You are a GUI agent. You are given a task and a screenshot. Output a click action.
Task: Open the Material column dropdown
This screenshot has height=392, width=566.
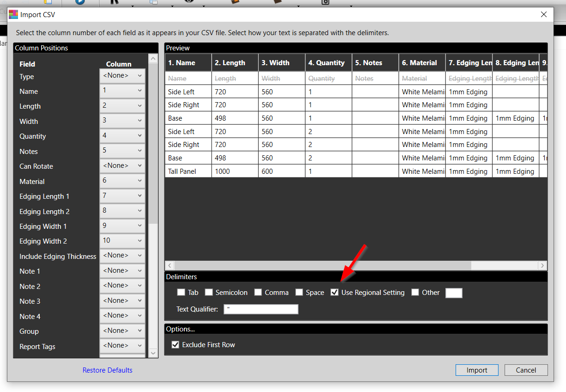click(x=122, y=181)
